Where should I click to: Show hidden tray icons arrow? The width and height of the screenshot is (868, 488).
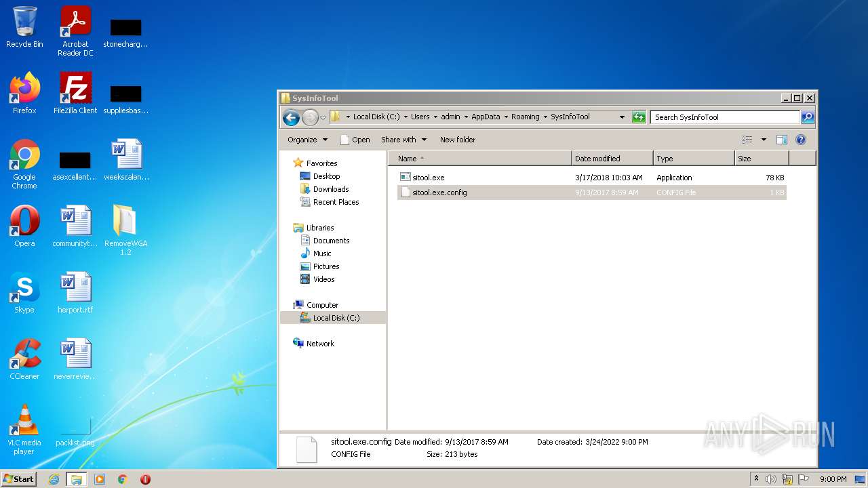tap(756, 479)
